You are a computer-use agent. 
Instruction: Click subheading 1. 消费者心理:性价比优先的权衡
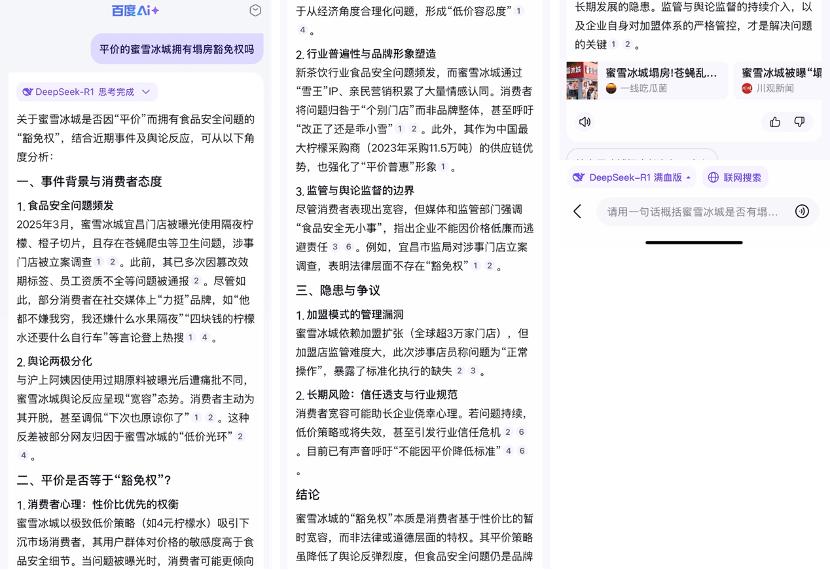(x=97, y=504)
